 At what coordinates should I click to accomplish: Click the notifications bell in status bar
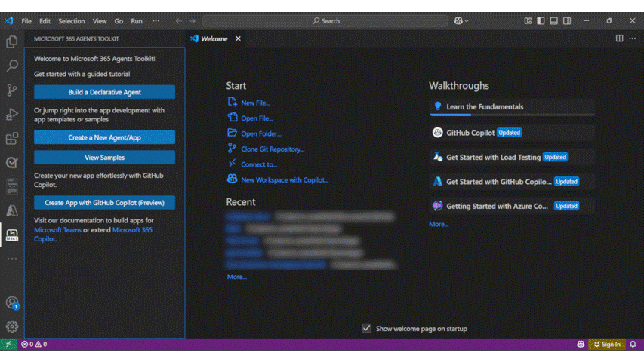point(633,344)
